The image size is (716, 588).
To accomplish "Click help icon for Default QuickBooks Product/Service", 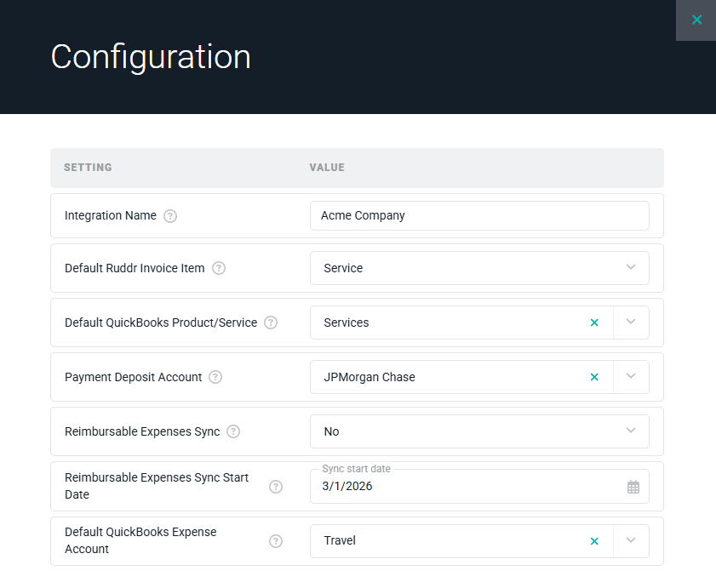I will click(x=271, y=323).
